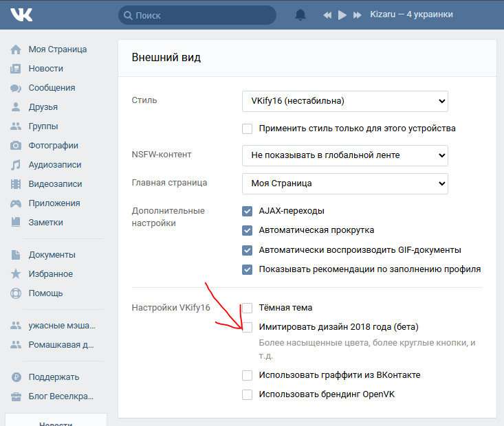Open Заметки in the left menu
This screenshot has height=426, width=504.
click(x=46, y=223)
